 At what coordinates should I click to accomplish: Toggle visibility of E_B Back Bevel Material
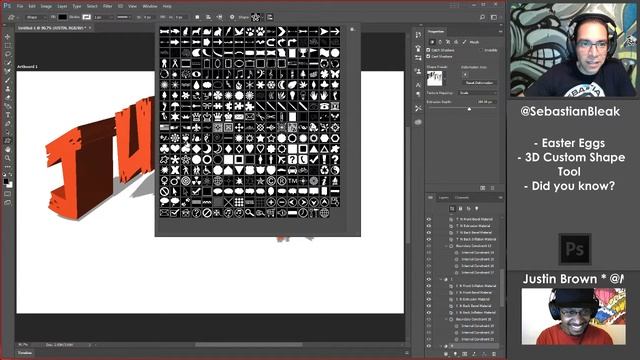pyautogui.click(x=429, y=306)
